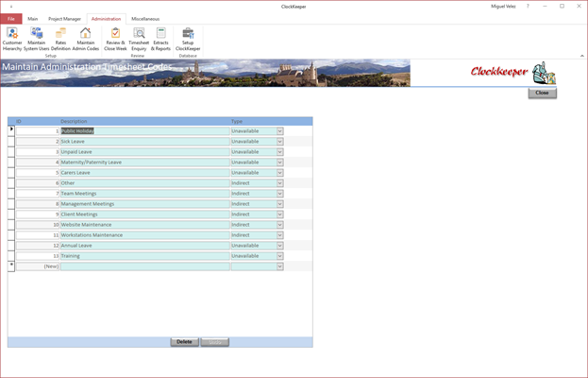This screenshot has width=588, height=378.
Task: Select record selector for Training row
Action: 11,256
